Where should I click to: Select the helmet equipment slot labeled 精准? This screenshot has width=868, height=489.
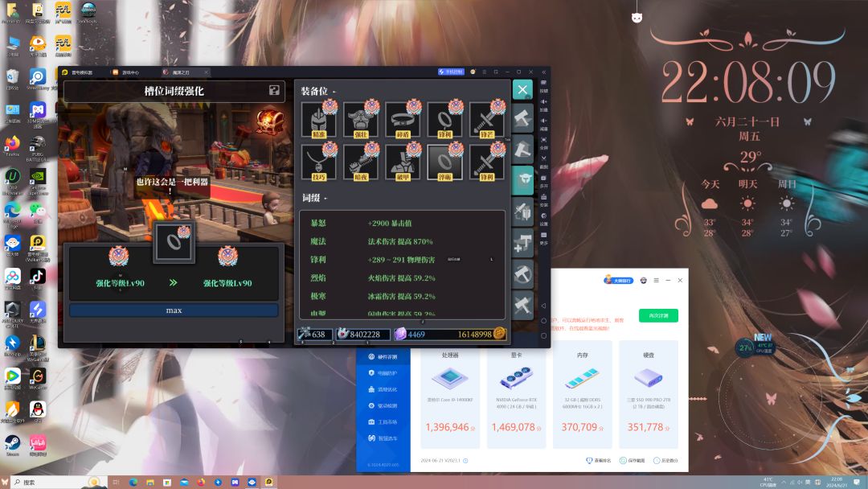point(319,120)
